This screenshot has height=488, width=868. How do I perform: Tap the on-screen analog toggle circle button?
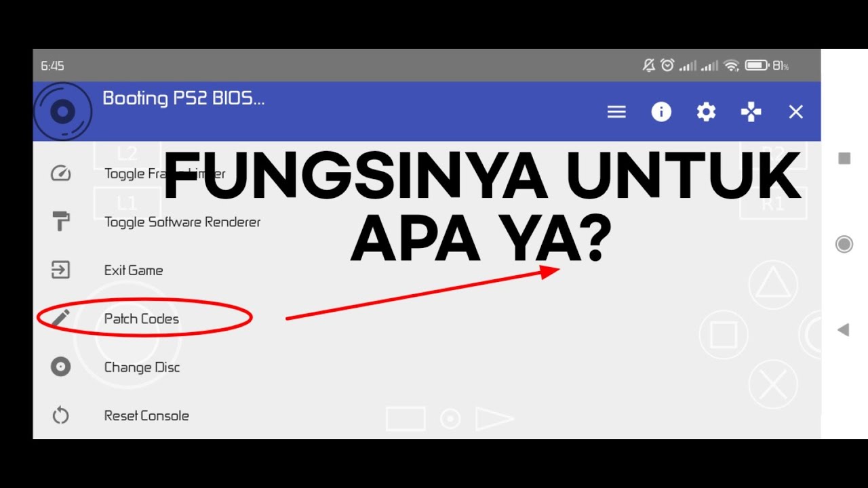coord(450,419)
